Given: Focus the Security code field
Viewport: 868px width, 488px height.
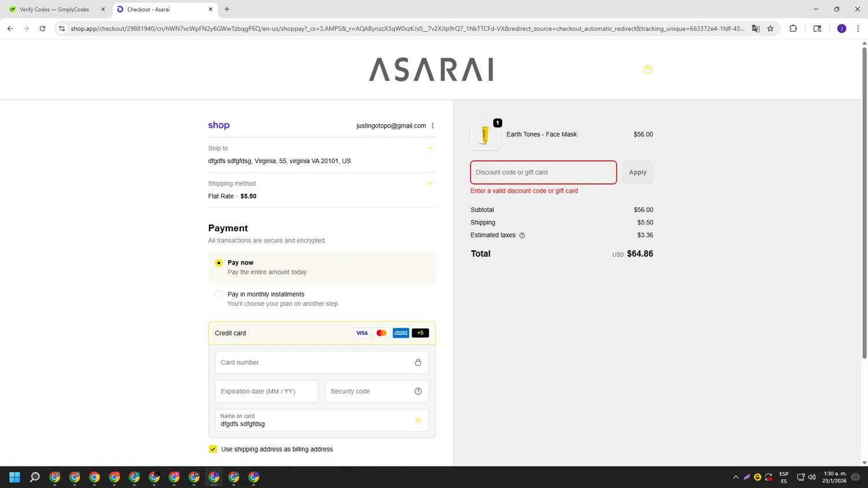Looking at the screenshot, I should point(377,391).
